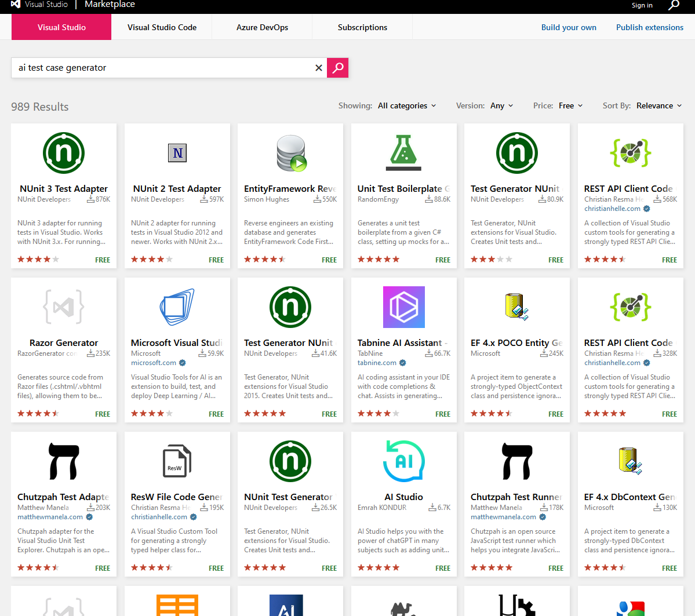Click the EntityFramework Reverse database icon
695x616 pixels.
coord(290,153)
